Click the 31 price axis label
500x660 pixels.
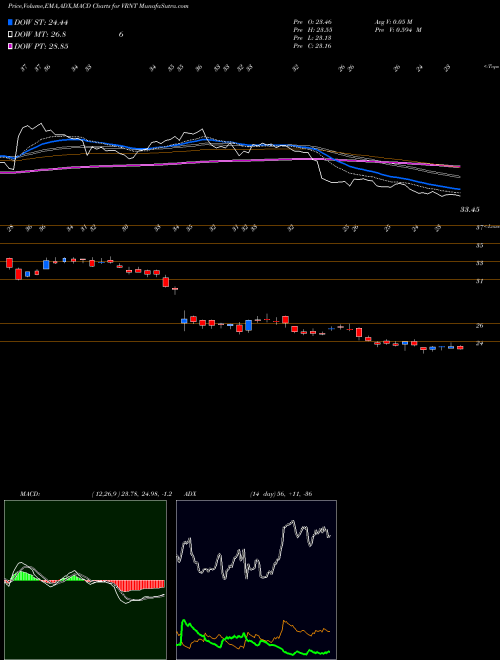[479, 281]
